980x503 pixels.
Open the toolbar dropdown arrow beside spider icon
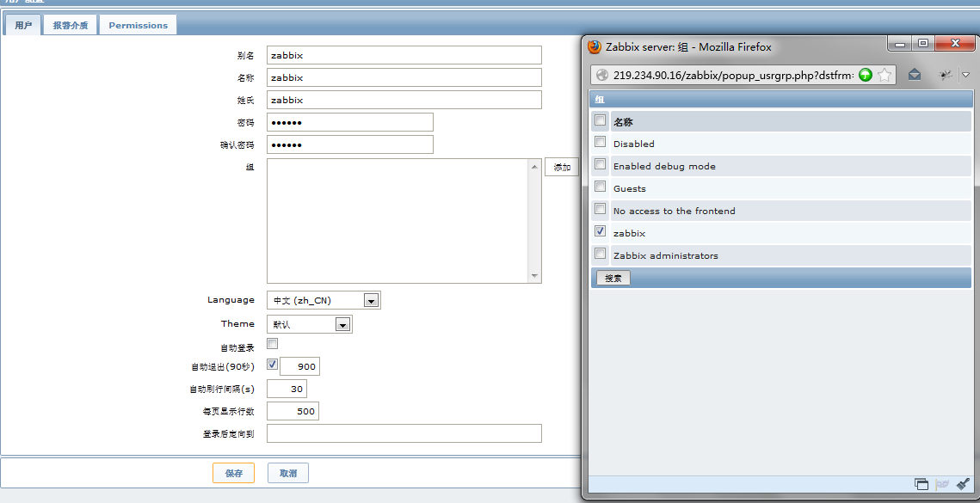(x=965, y=74)
